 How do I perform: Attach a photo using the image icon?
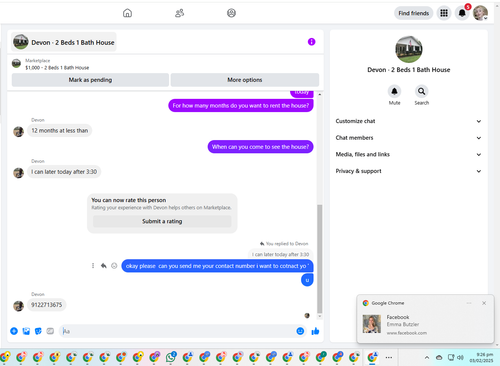[26, 331]
